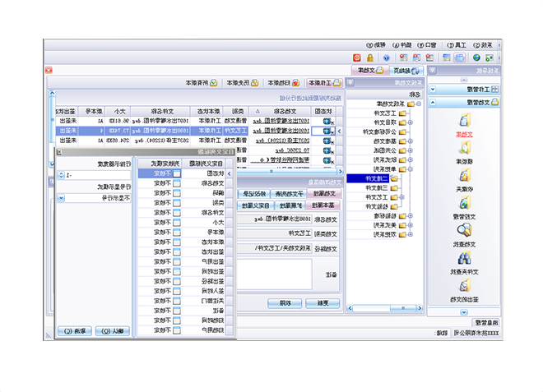Image resolution: width=543 pixels, height=392 pixels.
Task: Click the 文控管理 sidebar icon
Action: click(x=466, y=205)
